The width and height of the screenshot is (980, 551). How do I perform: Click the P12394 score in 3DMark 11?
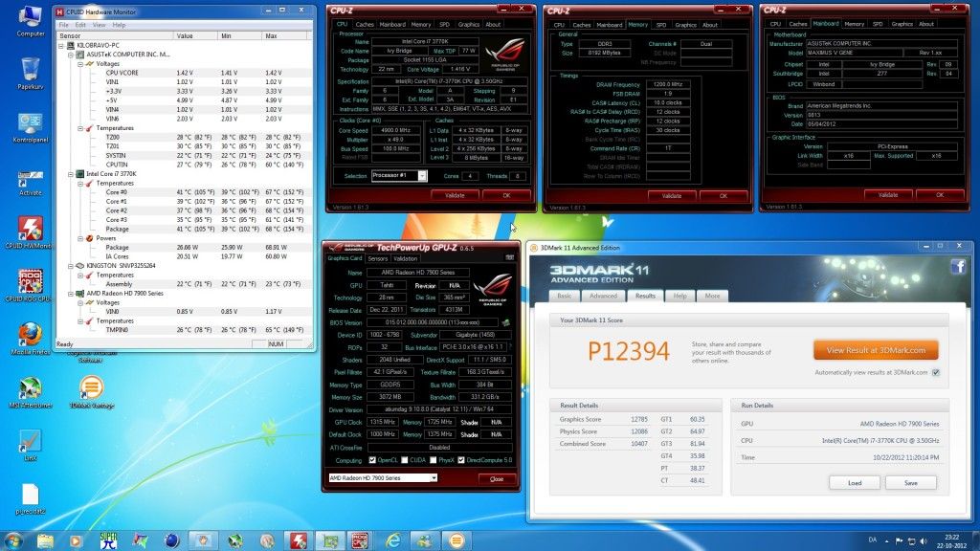click(628, 351)
